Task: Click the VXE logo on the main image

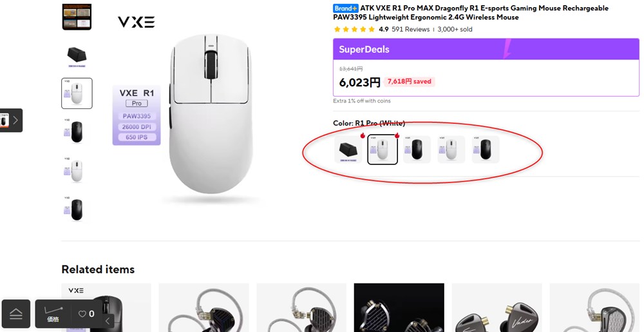Action: tap(136, 23)
